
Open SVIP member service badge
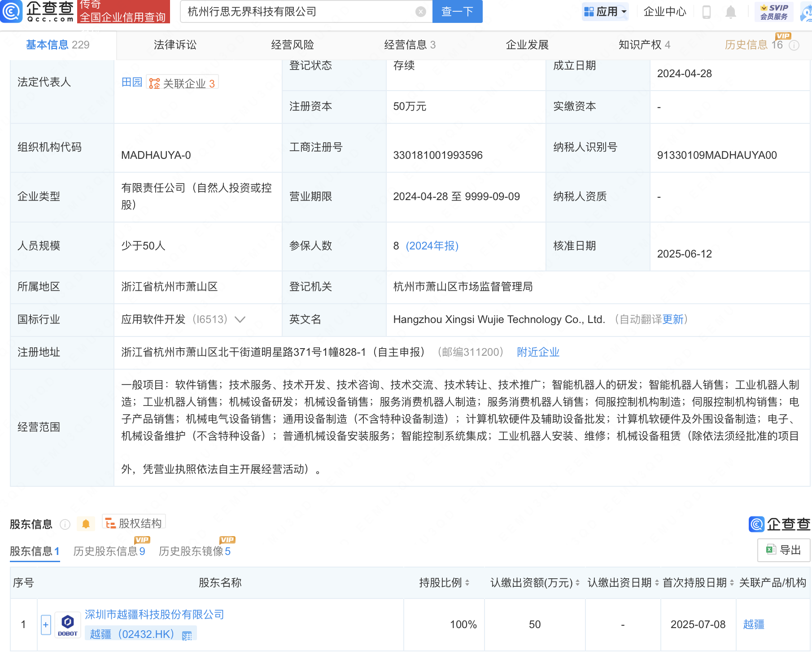[x=774, y=12]
